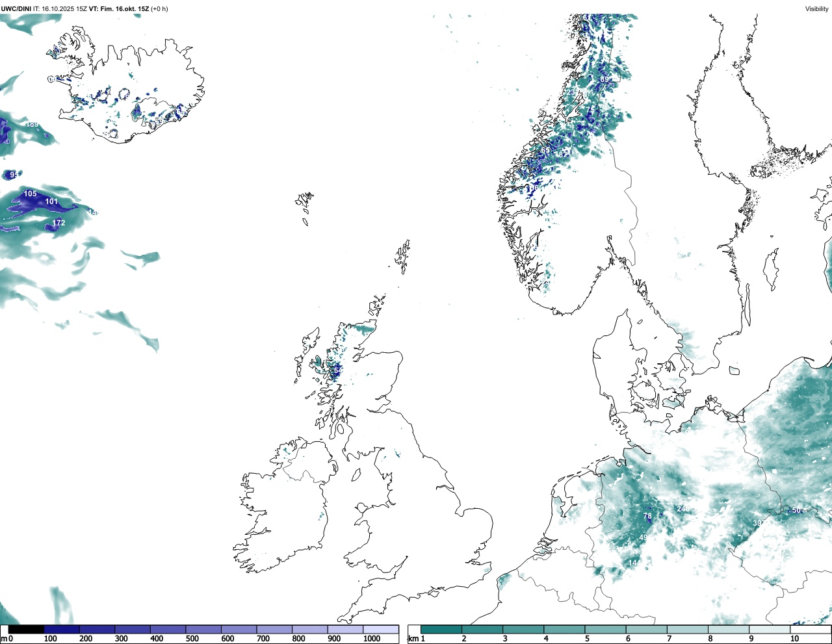The image size is (832, 644).
Task: Click the '172' value in the Atlantic fog patch
Action: pyautogui.click(x=58, y=223)
